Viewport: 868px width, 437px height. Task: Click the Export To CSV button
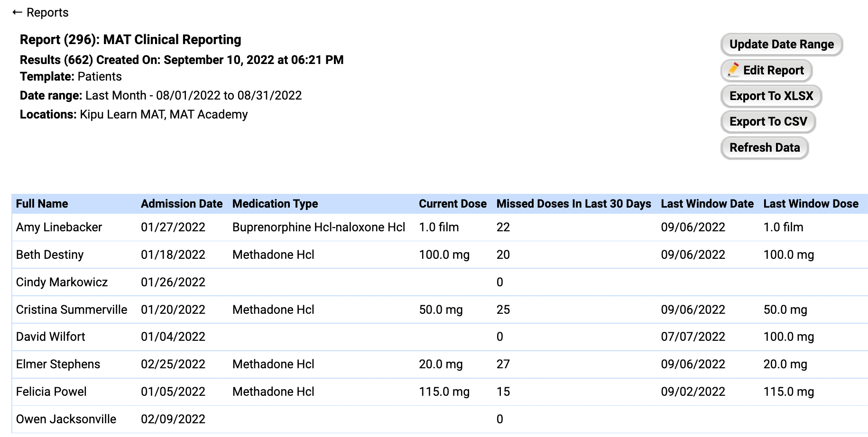point(768,121)
